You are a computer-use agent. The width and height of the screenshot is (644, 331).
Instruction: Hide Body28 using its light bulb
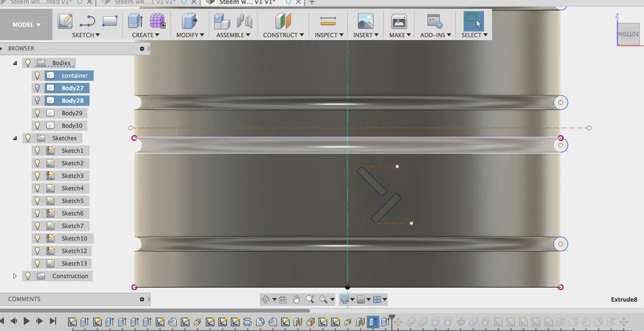coord(37,101)
